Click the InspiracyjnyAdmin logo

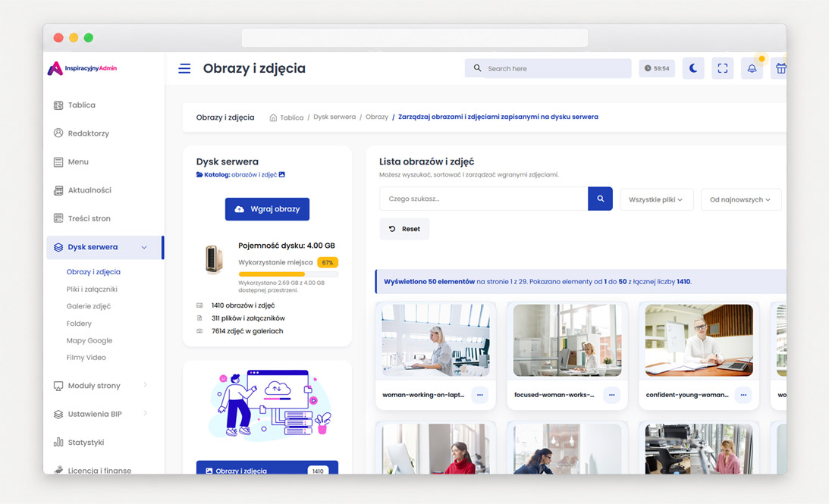coord(82,68)
